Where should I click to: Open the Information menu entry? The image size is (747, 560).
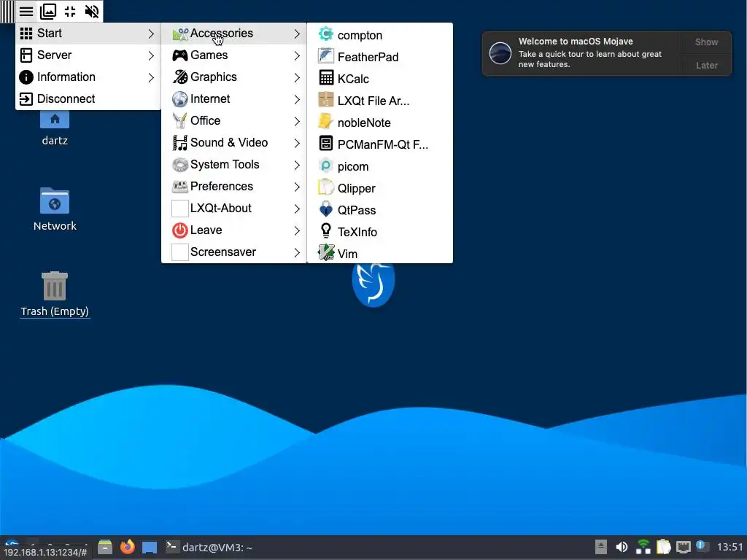88,77
